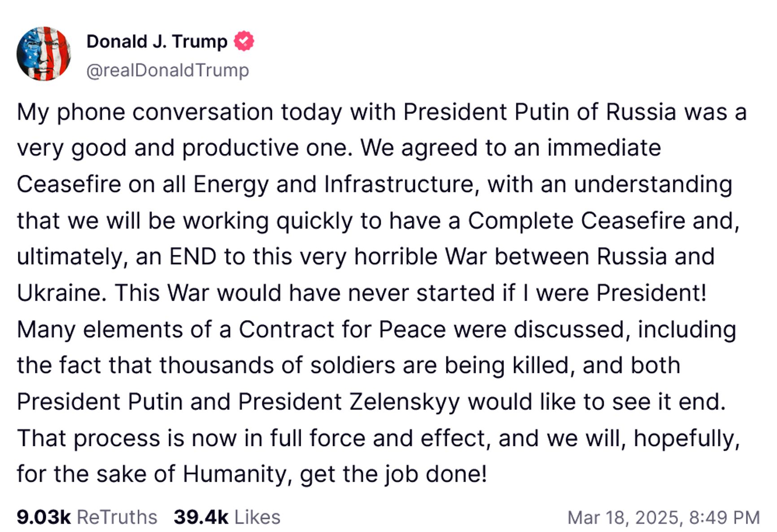Click the closing words "get the job done!"
Viewport: 777px width, 532px height.
point(393,474)
